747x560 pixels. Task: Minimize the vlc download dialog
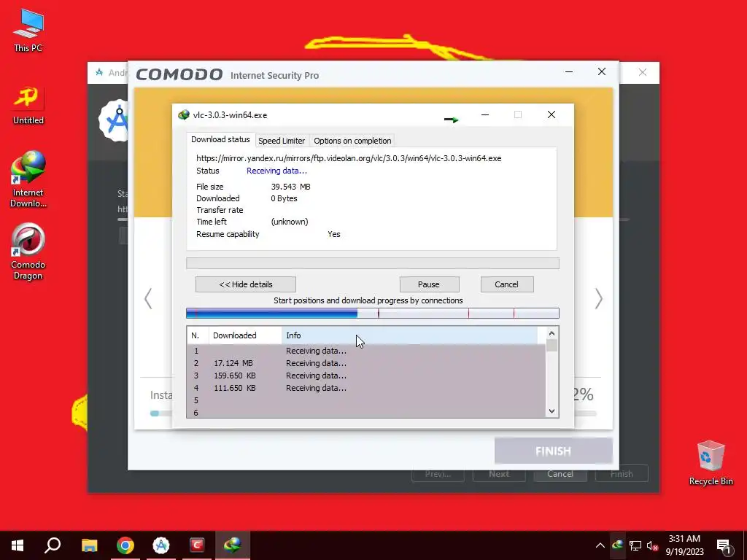point(485,114)
